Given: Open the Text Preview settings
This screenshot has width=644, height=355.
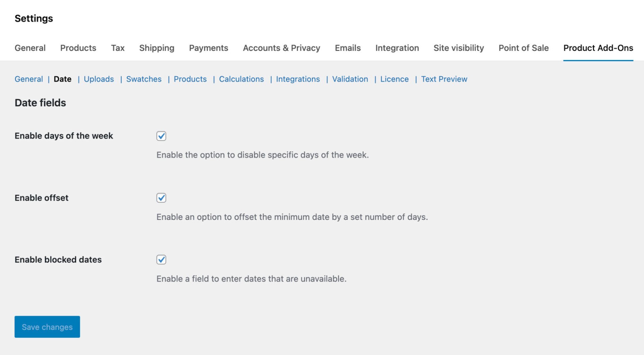Looking at the screenshot, I should pyautogui.click(x=444, y=79).
